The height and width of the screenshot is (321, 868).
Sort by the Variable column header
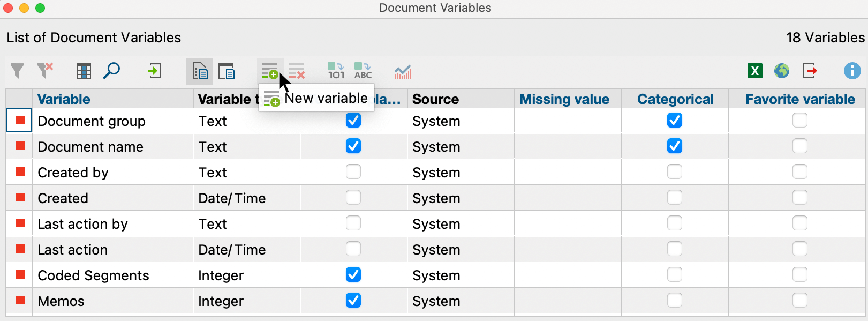click(x=64, y=99)
